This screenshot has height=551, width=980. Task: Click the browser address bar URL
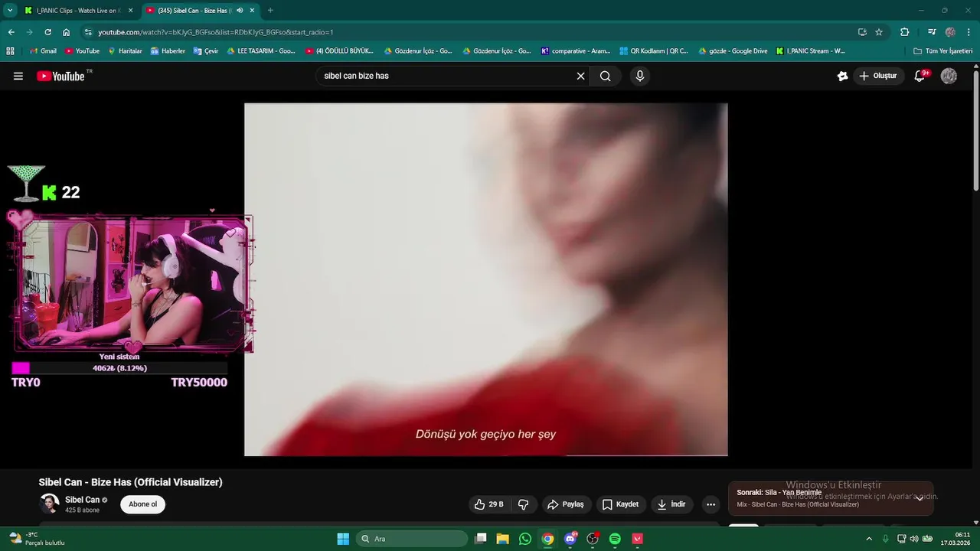pyautogui.click(x=216, y=32)
